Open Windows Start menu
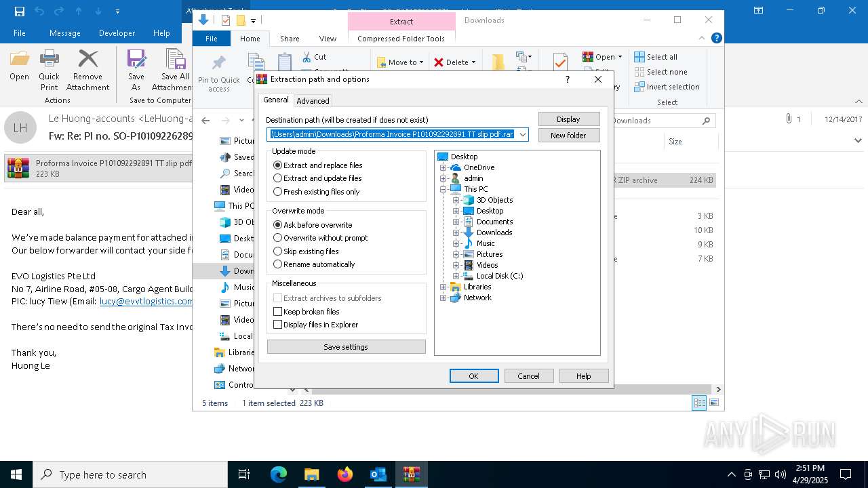This screenshot has width=868, height=488. click(x=16, y=474)
